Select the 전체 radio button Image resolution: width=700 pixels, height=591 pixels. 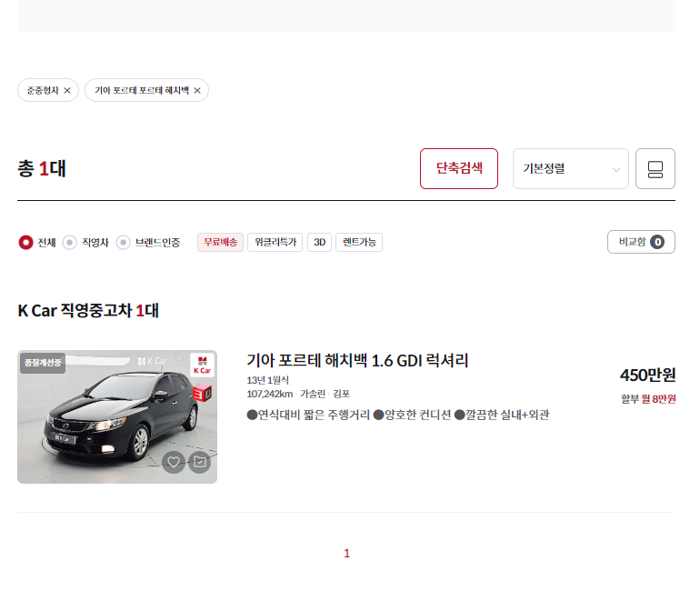[25, 243]
